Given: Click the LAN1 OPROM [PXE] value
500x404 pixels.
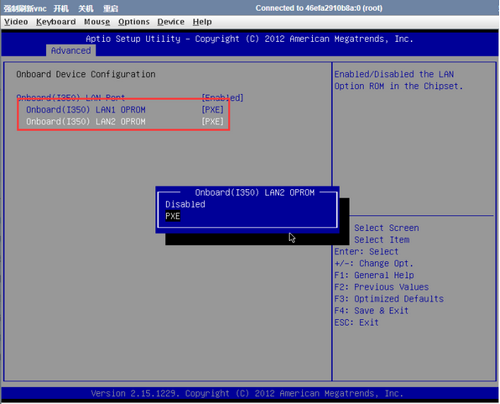Looking at the screenshot, I should 213,110.
